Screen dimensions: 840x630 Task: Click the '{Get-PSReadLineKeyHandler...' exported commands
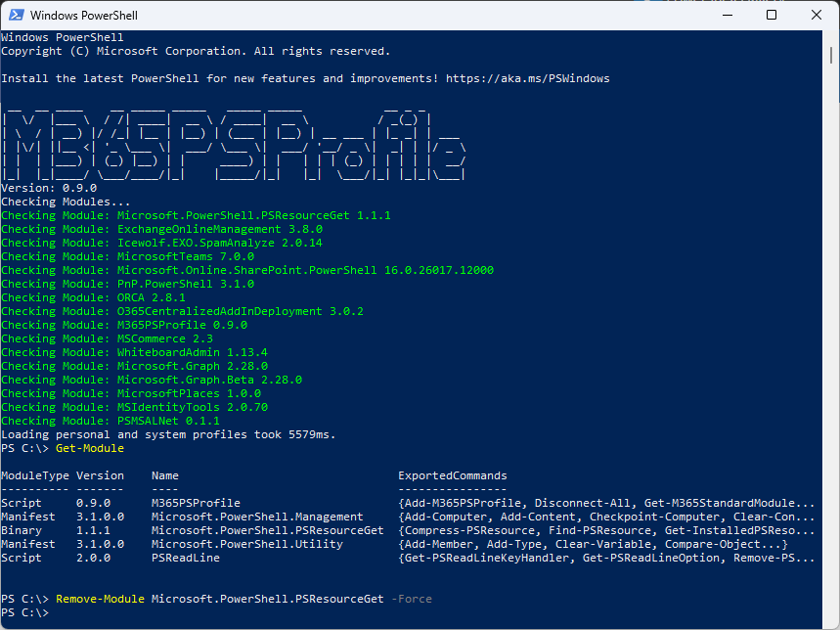pos(606,559)
